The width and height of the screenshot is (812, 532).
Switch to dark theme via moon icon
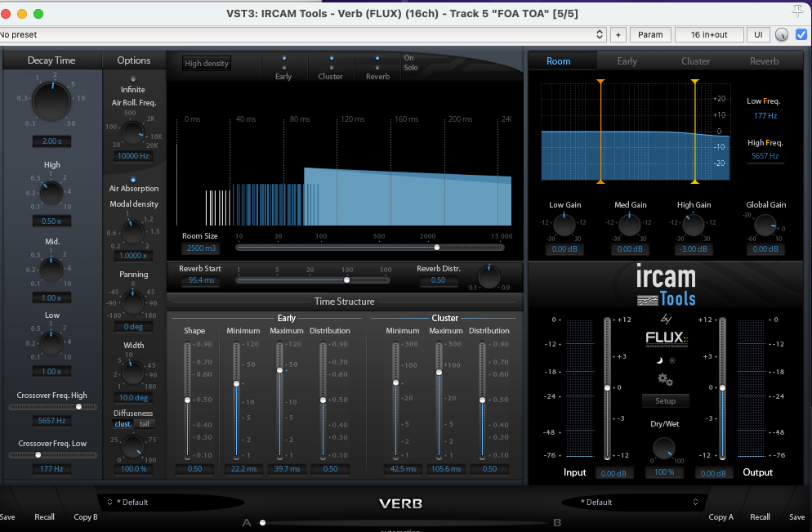point(660,360)
